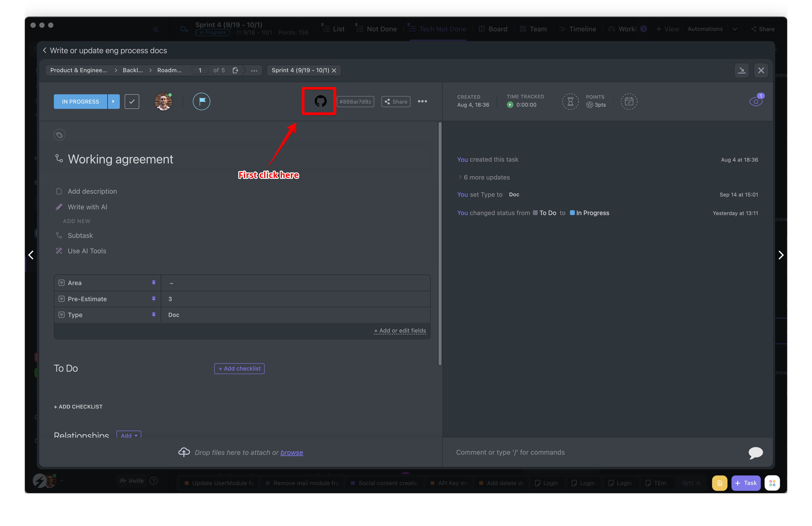The image size is (812, 526).
Task: Start the time tracker play button
Action: pyautogui.click(x=510, y=105)
